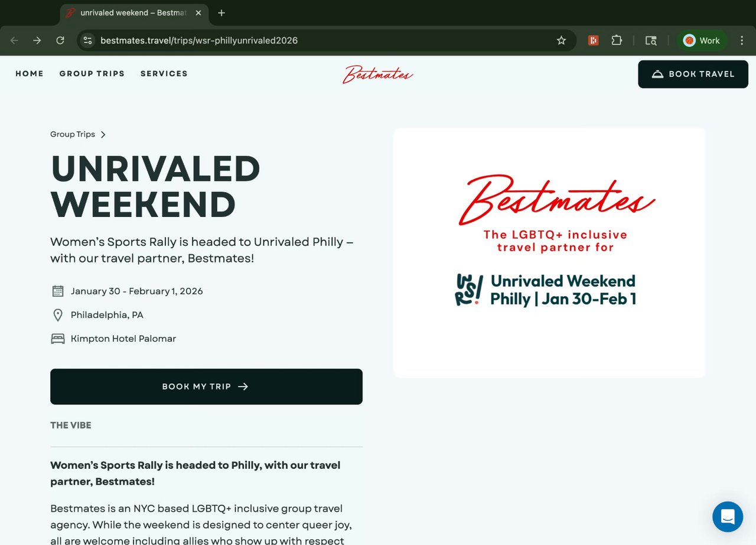The image size is (756, 545).
Task: Open the Extensions puzzle icon
Action: [617, 40]
